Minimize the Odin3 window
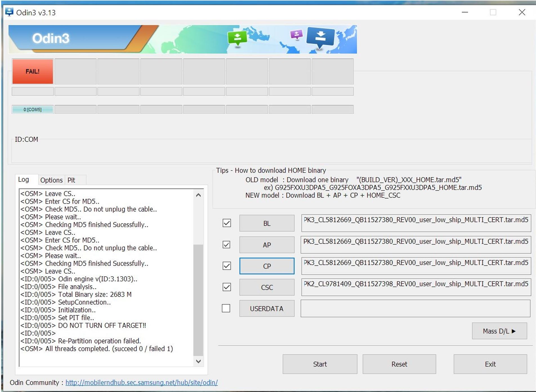 pos(465,12)
